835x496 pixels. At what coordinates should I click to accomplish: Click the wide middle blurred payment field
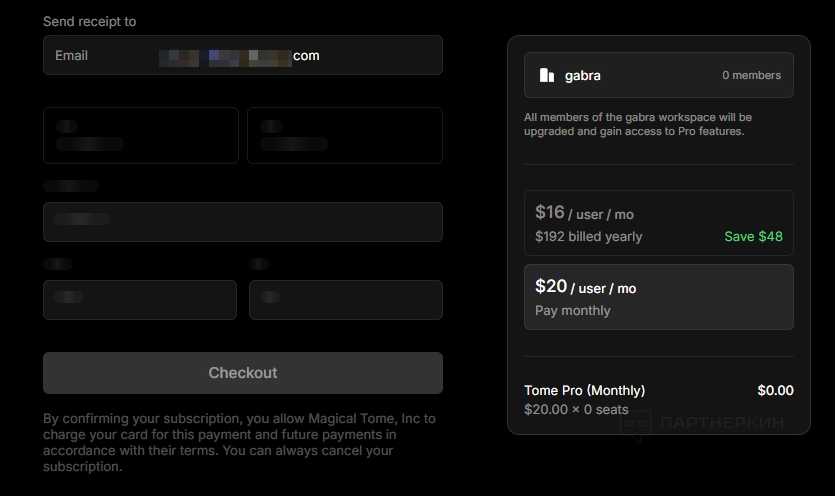point(242,222)
